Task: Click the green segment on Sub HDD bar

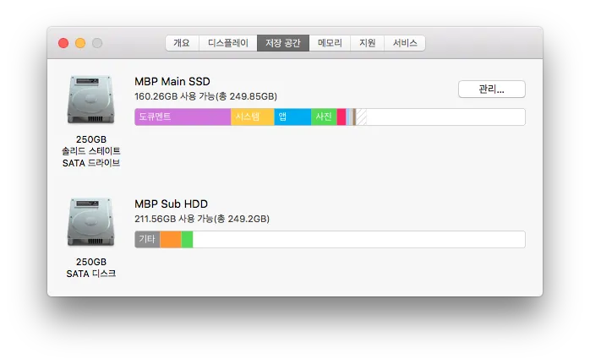Action: pos(187,240)
